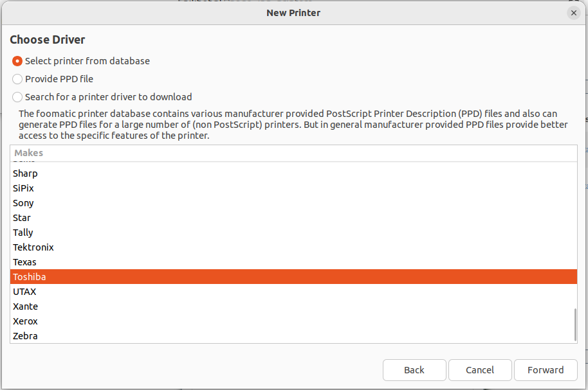The image size is (588, 390).
Task: Cancel the New Printer dialog
Action: point(480,370)
